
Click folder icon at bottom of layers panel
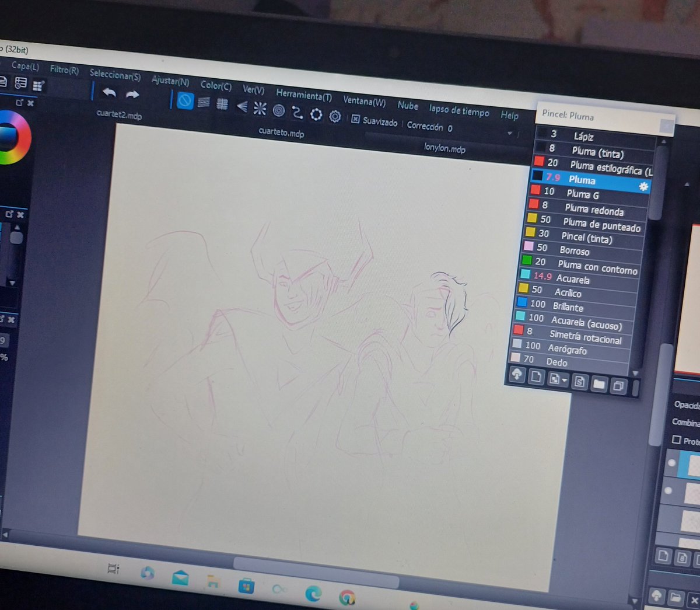(x=675, y=597)
